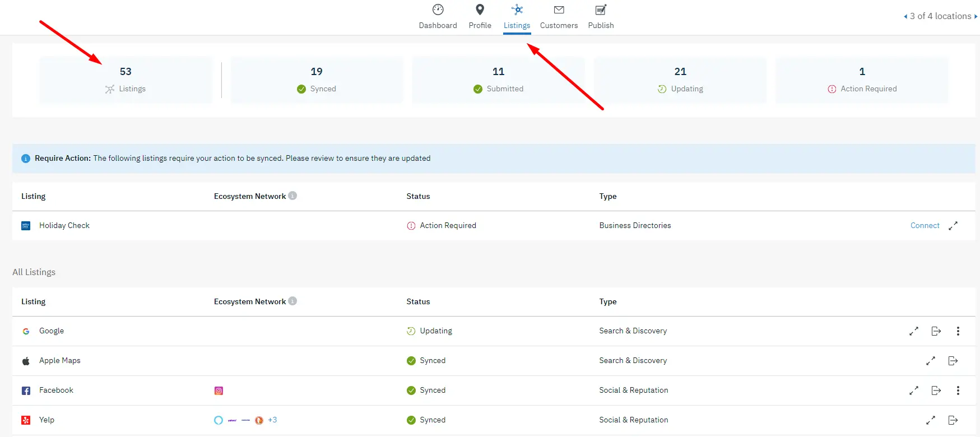980x437 pixels.
Task: Open the Profile tab
Action: [x=480, y=17]
